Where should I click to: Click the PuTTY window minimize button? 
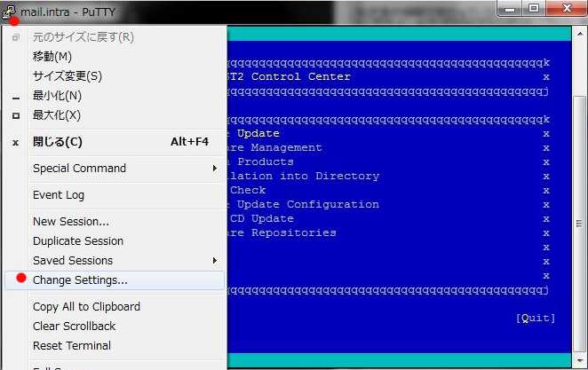click(511, 9)
